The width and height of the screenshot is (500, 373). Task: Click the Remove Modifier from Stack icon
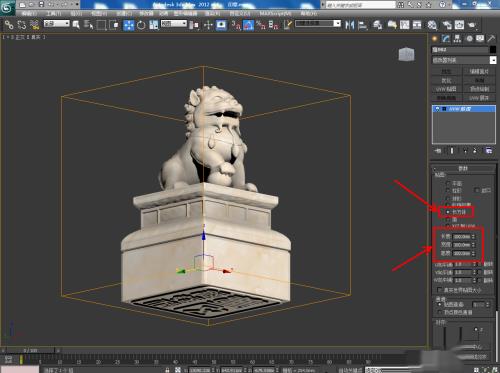[475, 151]
